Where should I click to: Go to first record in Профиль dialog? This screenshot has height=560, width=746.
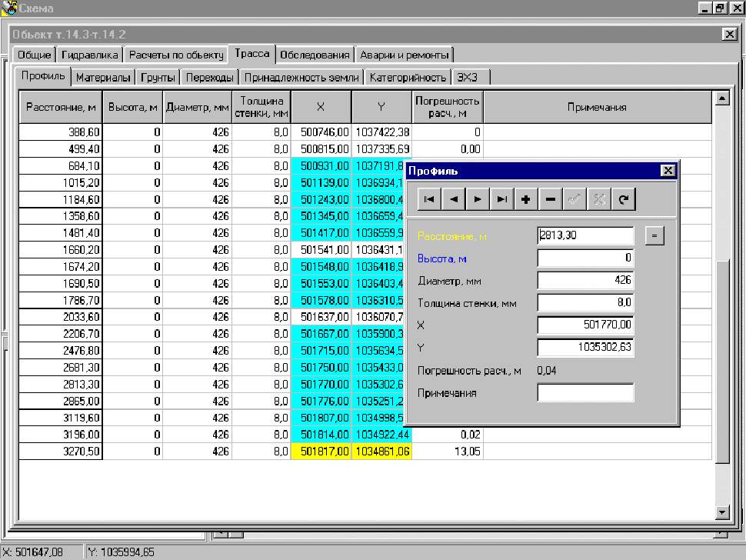click(x=428, y=199)
